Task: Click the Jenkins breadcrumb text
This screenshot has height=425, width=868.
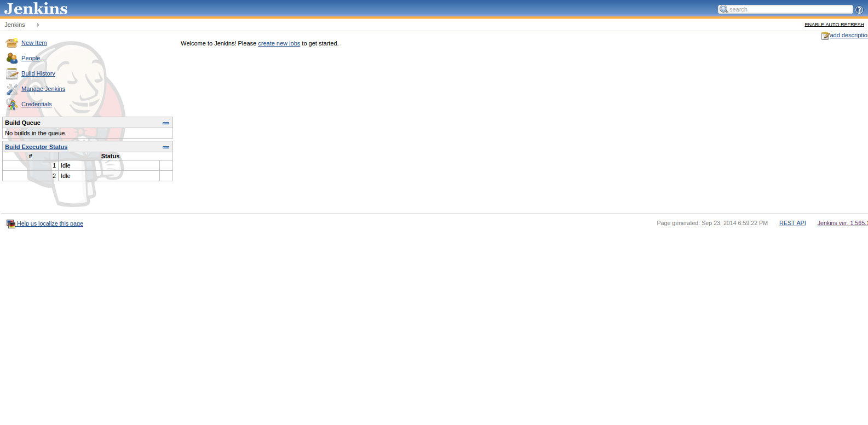Action: [x=15, y=25]
